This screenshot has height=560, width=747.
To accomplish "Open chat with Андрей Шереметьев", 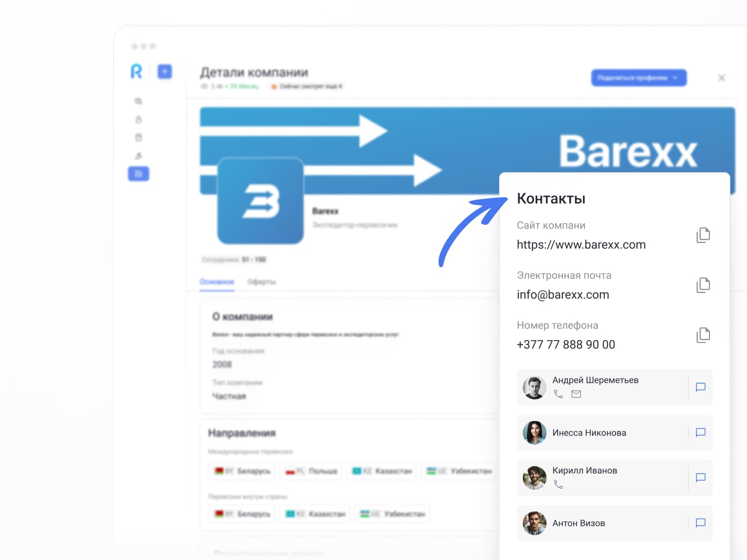I will pos(700,387).
